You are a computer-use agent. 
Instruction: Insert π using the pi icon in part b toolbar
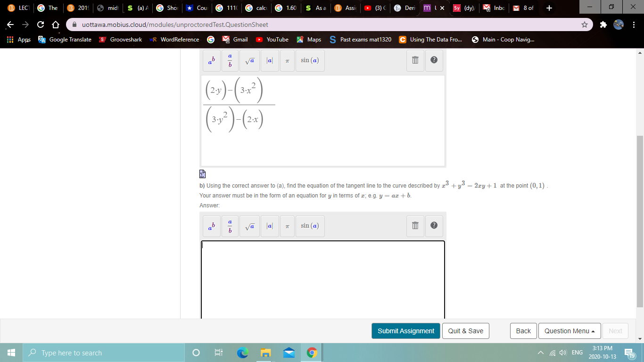(x=287, y=226)
